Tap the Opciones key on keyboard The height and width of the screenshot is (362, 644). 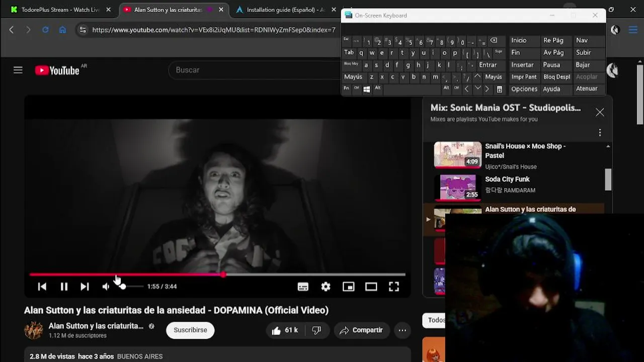(524, 89)
